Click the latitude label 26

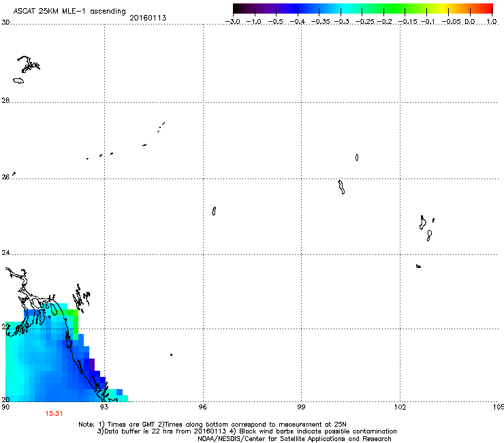(5, 177)
